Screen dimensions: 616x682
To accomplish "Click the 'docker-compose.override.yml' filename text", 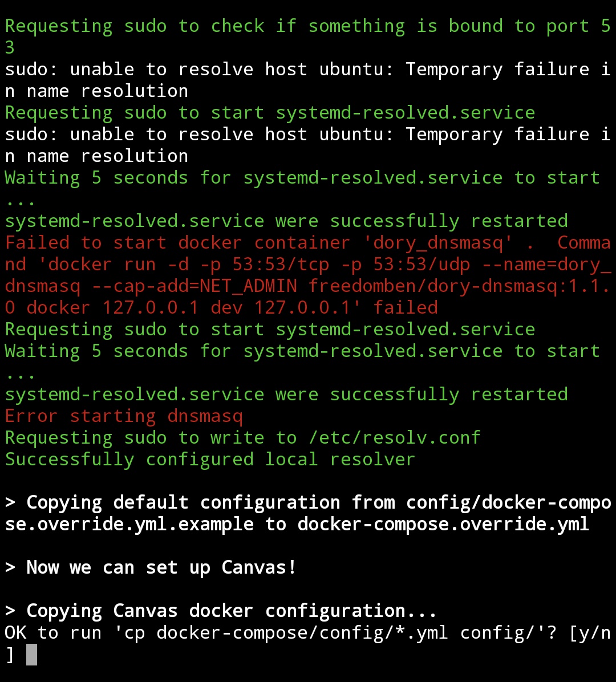I will pyautogui.click(x=443, y=524).
